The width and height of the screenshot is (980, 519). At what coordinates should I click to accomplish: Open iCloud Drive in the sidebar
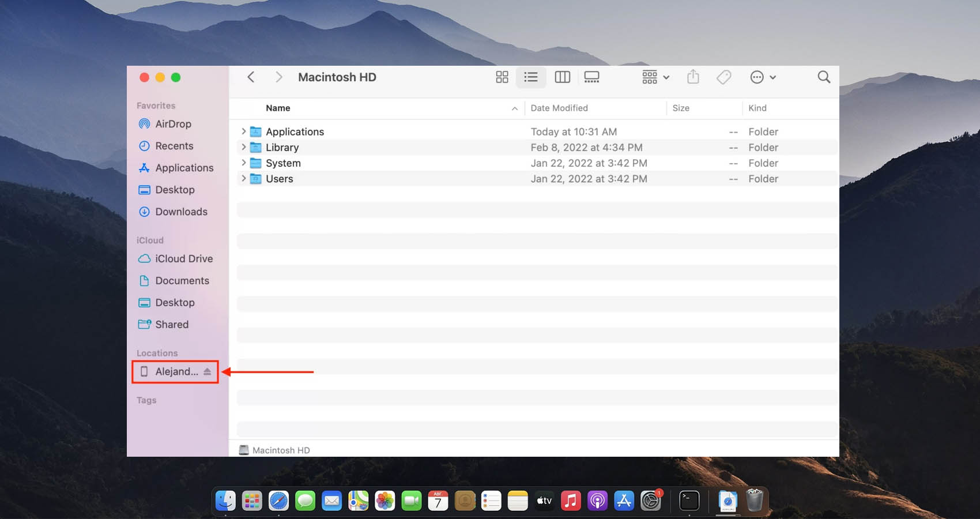click(x=183, y=259)
